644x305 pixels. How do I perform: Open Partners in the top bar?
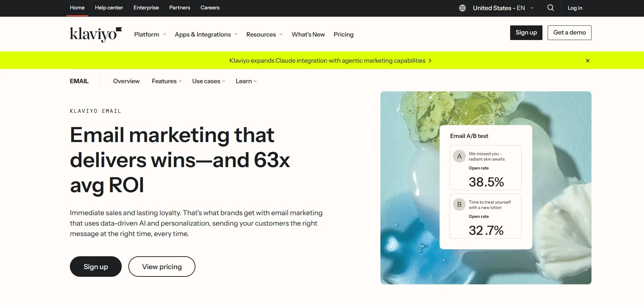(x=180, y=8)
